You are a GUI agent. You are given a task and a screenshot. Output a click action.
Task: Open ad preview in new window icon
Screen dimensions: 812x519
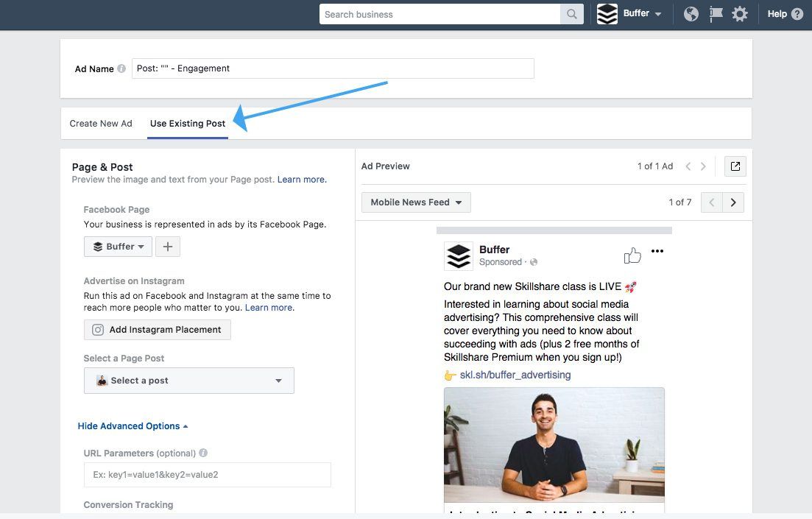(735, 166)
